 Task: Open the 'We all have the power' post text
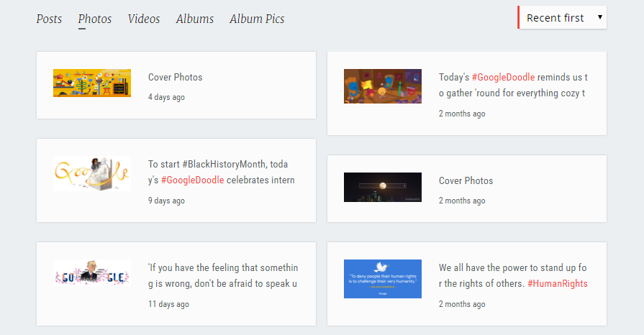tap(513, 275)
